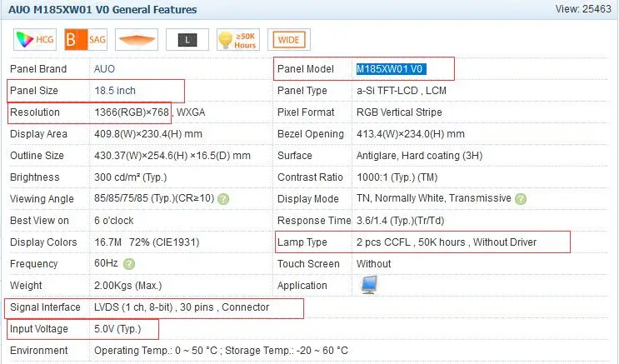Viewport: 619px width, 364px height.
Task: Click the 1366(RGB)×768 resolution value
Action: pos(132,112)
